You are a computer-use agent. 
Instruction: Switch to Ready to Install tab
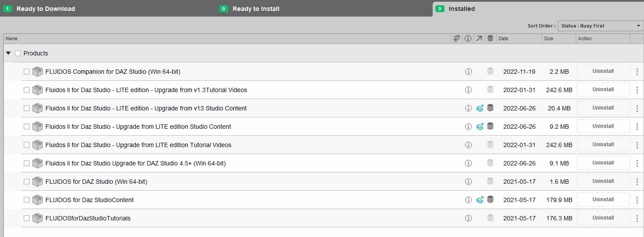click(x=256, y=9)
